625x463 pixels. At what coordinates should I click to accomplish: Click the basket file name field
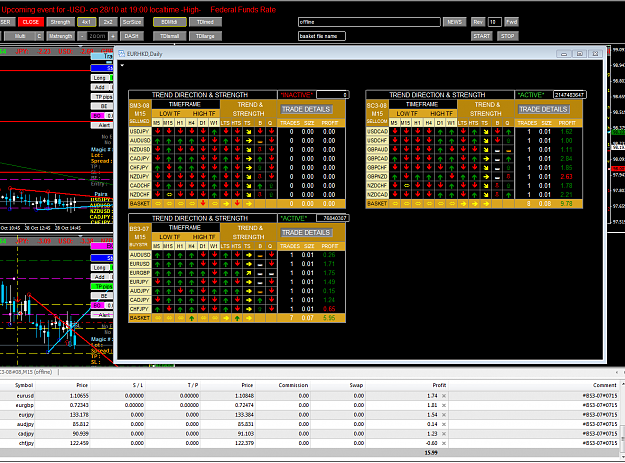pos(322,36)
